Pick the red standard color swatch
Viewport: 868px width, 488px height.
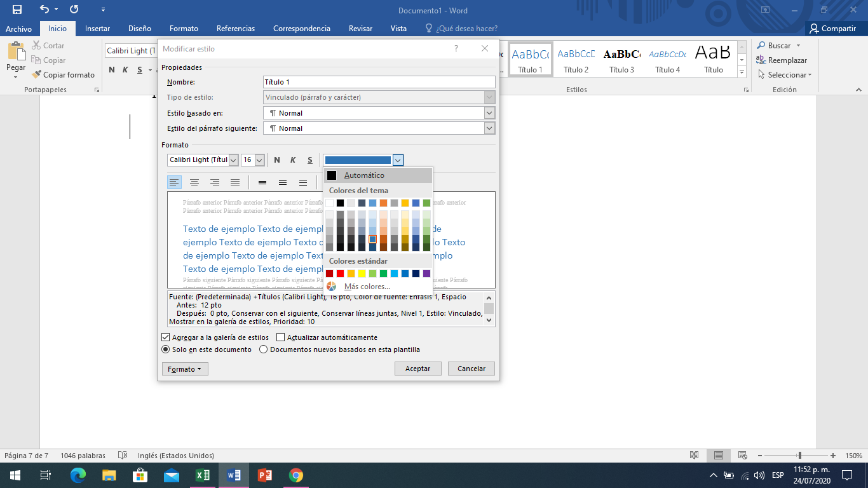pos(341,274)
